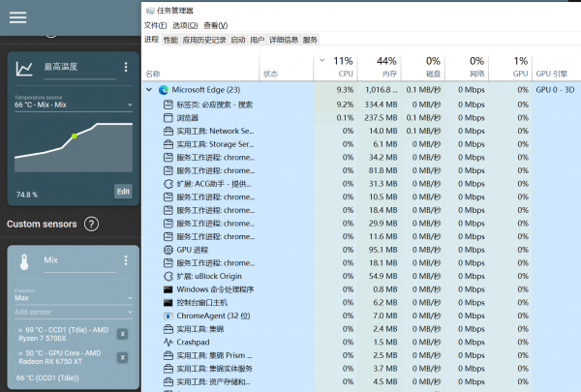This screenshot has height=392, width=581.
Task: Open the 查看(V) menu in Task Manager
Action: 216,25
